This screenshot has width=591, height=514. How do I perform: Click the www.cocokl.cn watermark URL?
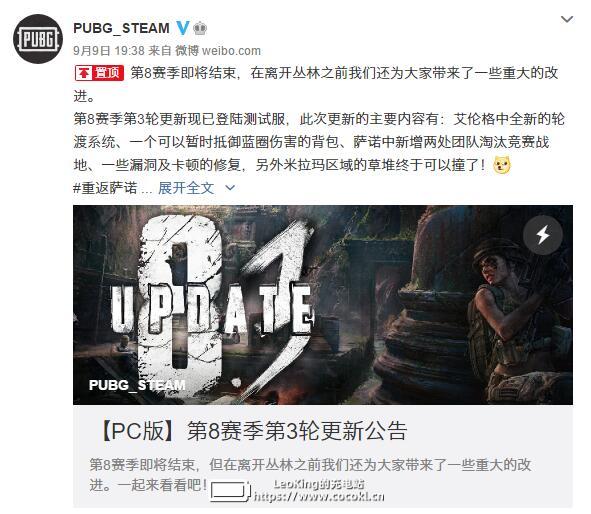(x=319, y=496)
